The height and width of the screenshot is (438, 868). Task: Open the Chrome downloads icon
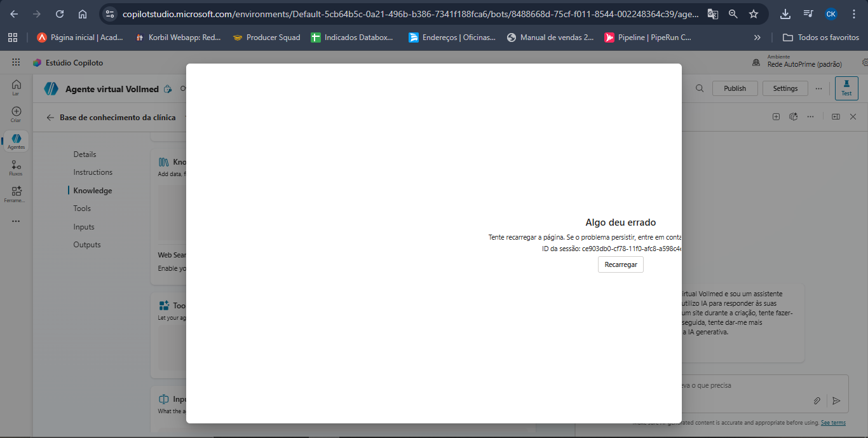click(x=785, y=14)
